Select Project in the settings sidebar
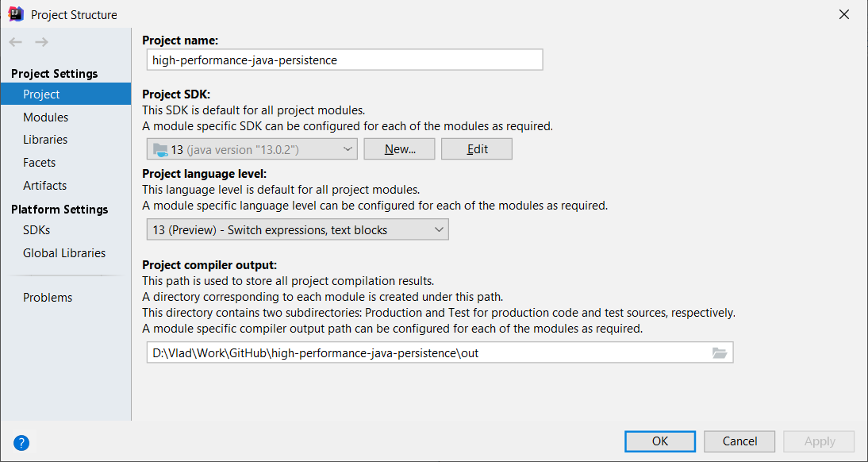 [41, 94]
